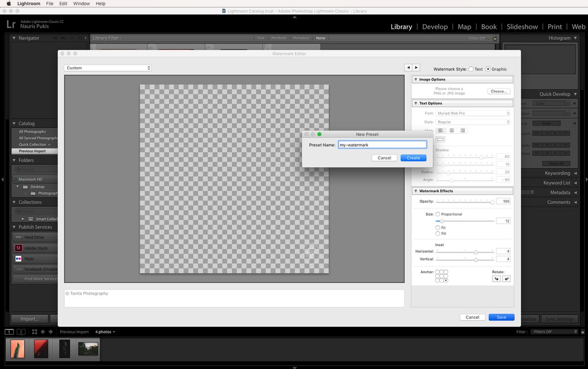
Task: Align watermark text left
Action: [441, 131]
